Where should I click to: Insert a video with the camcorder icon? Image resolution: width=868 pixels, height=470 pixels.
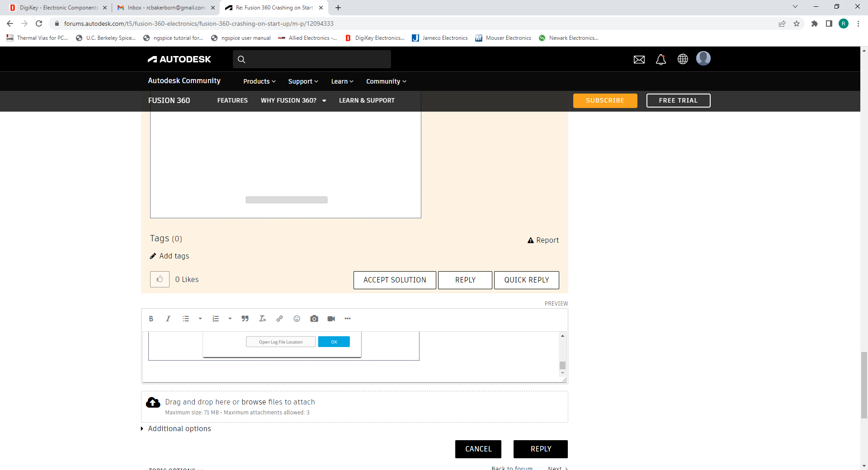coord(331,319)
